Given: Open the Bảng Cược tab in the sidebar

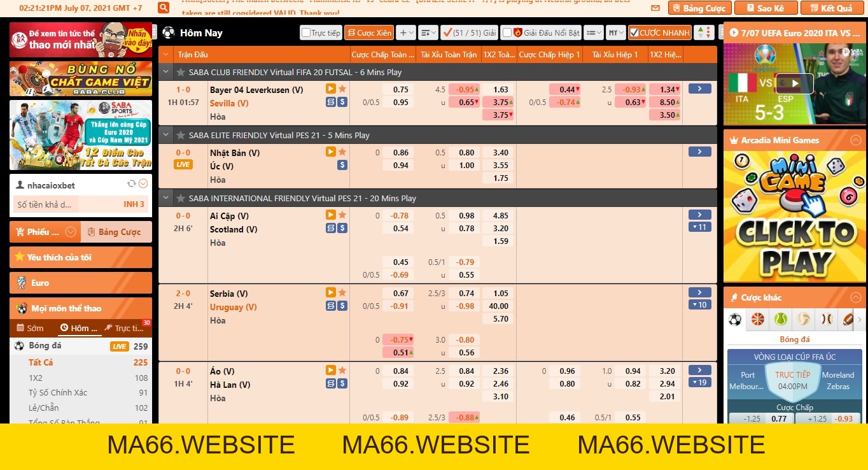Looking at the screenshot, I should click(x=116, y=232).
